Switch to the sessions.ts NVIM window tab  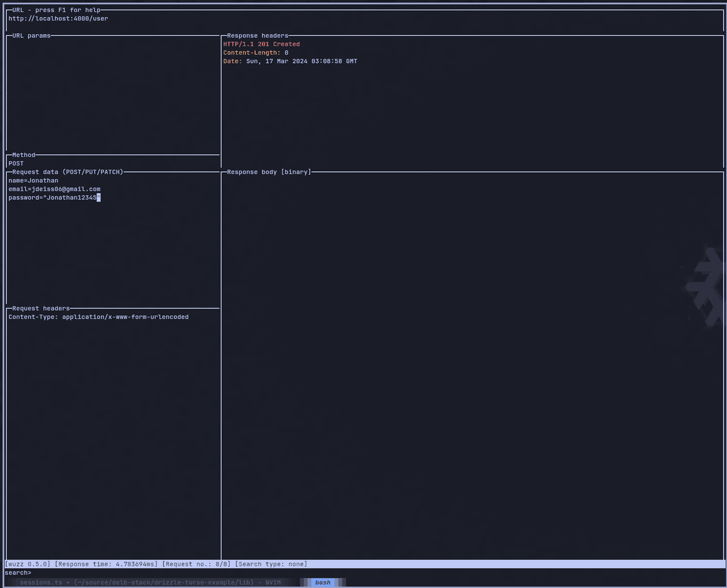[150, 582]
